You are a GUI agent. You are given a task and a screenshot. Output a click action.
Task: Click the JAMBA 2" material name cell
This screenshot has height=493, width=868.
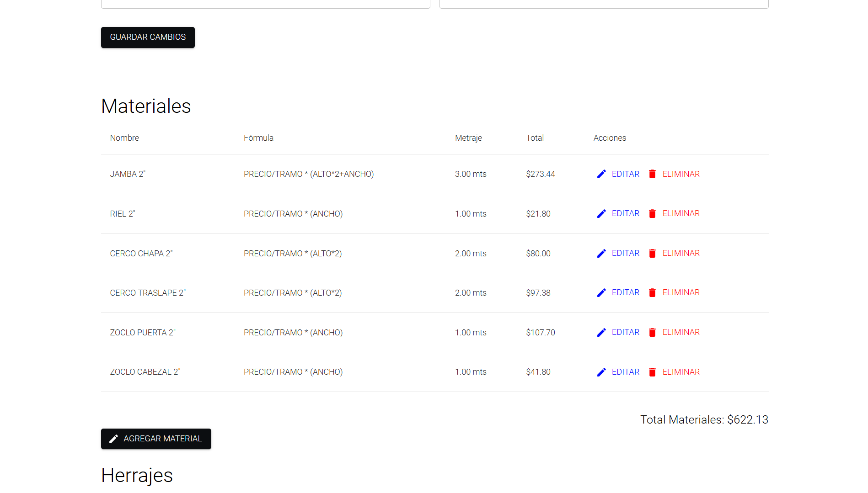point(128,174)
